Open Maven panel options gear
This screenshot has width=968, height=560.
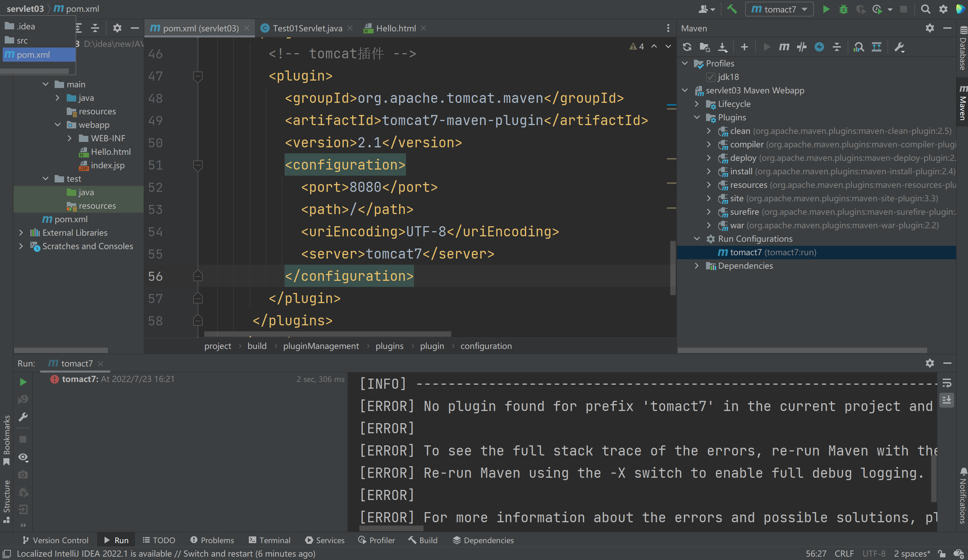click(x=930, y=28)
